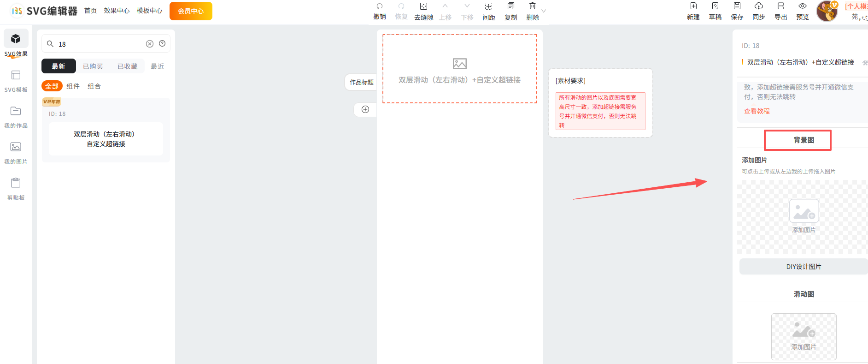Click the search input field containing 18
The width and height of the screenshot is (868, 364).
[x=99, y=44]
